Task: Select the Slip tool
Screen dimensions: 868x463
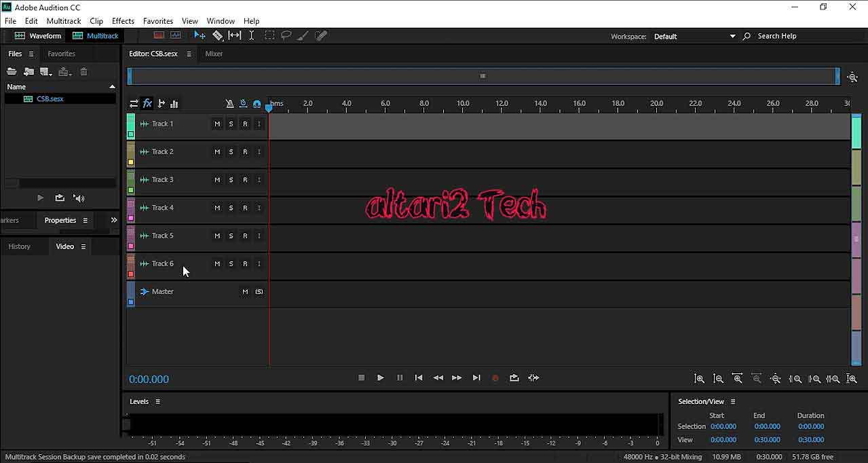Action: tap(234, 35)
